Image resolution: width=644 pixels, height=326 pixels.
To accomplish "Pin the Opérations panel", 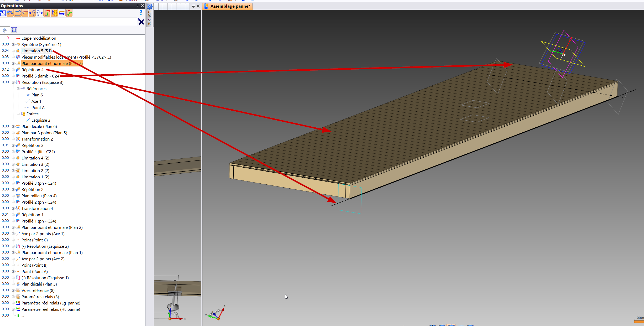I will coord(138,6).
